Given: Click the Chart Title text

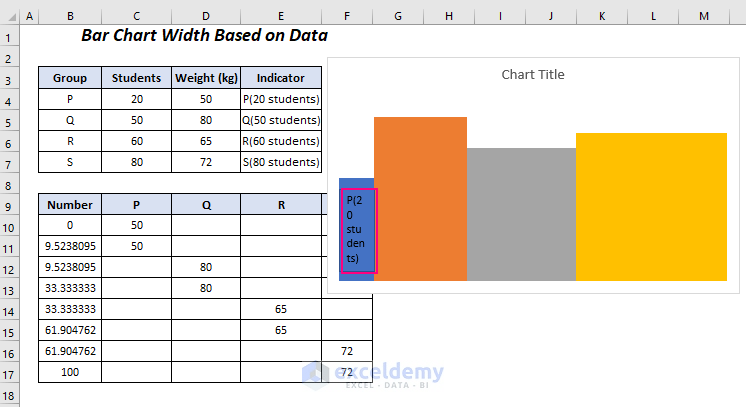Looking at the screenshot, I should tap(533, 75).
